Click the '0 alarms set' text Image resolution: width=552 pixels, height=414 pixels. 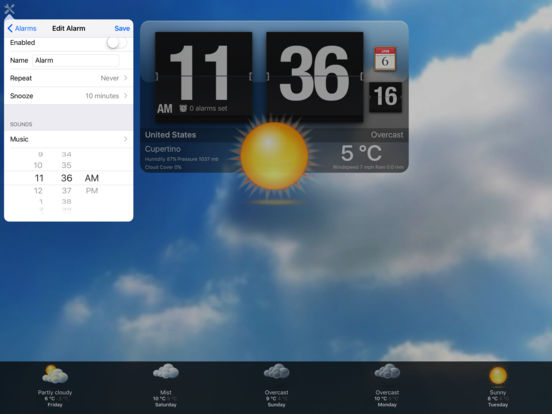(x=208, y=108)
